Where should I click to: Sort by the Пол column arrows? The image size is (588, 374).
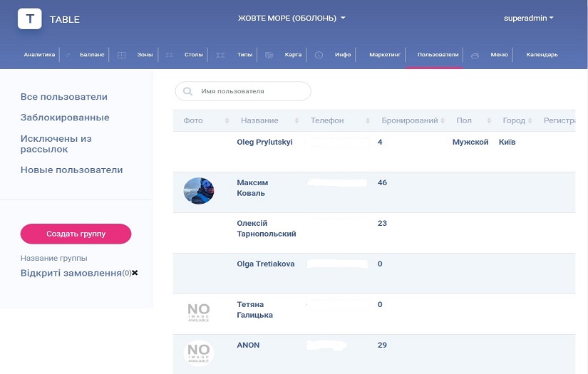489,120
